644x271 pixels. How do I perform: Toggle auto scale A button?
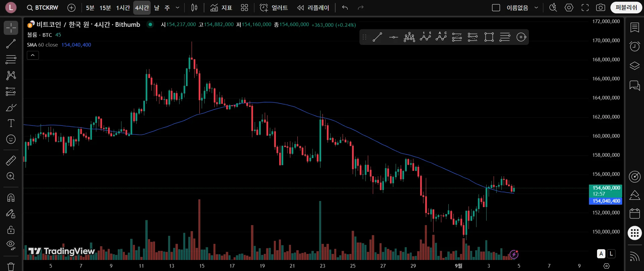[601, 254]
